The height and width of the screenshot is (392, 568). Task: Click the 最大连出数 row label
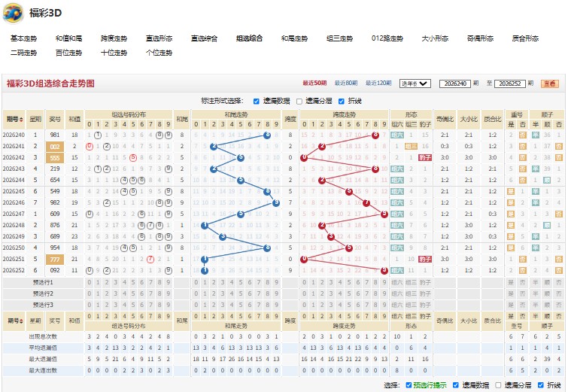click(43, 370)
